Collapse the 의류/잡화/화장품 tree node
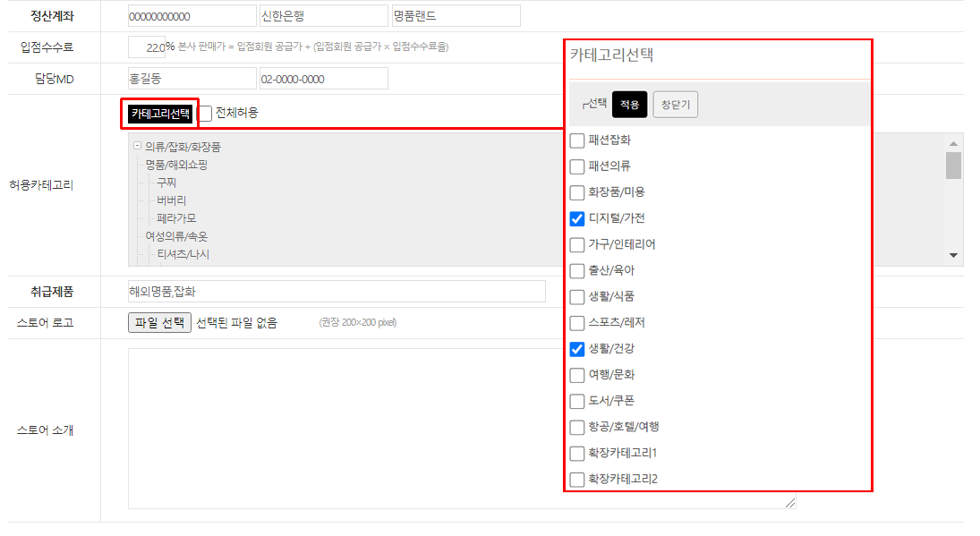 [x=137, y=146]
